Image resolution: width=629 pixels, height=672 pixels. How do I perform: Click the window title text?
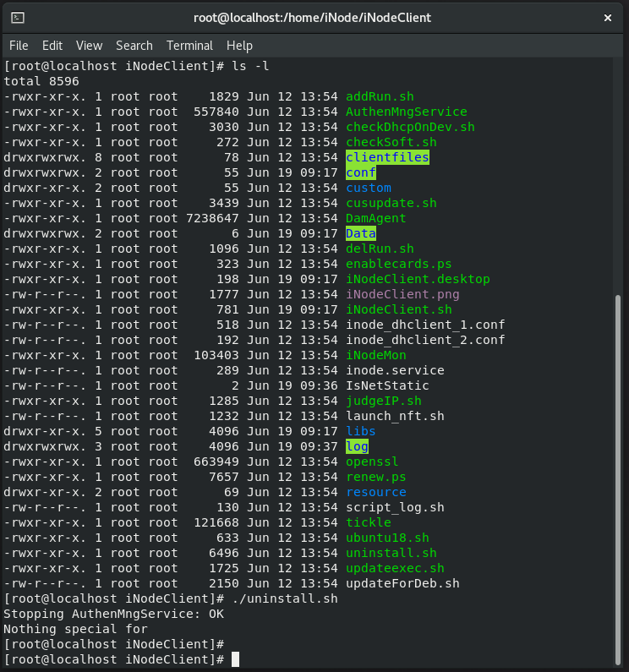pos(312,18)
